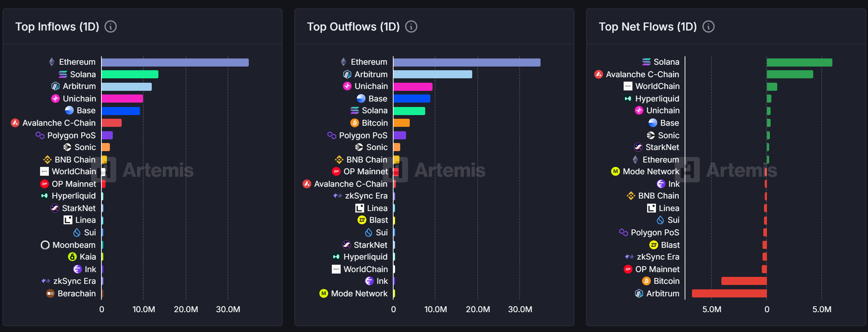Select the Moonbeam logo icon in Top Inflows
This screenshot has width=868, height=332.
click(x=45, y=245)
